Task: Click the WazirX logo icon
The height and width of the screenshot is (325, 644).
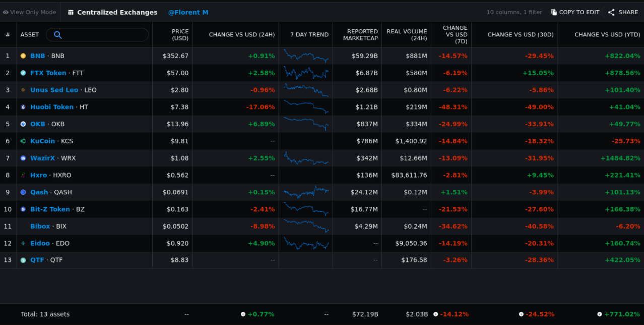Action: (x=23, y=158)
